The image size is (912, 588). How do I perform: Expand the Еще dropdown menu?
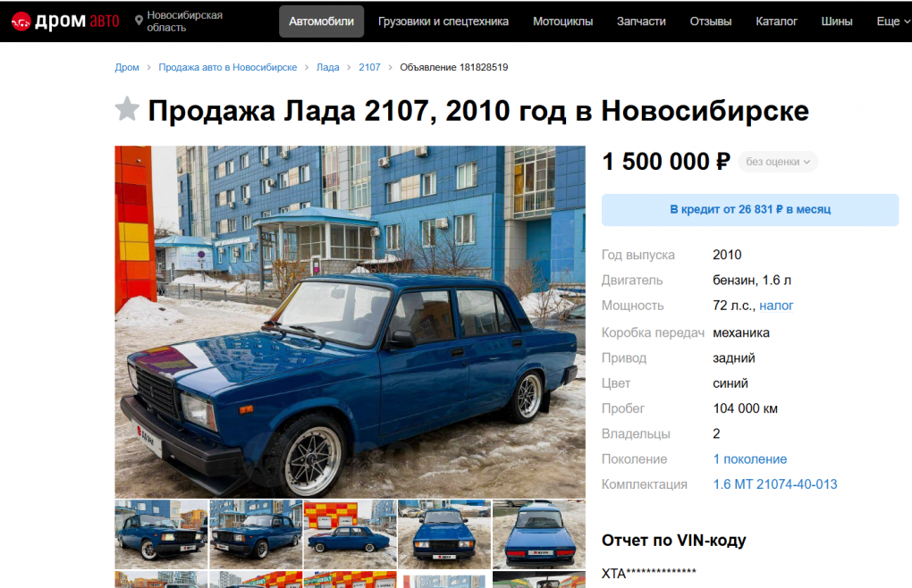tap(893, 21)
